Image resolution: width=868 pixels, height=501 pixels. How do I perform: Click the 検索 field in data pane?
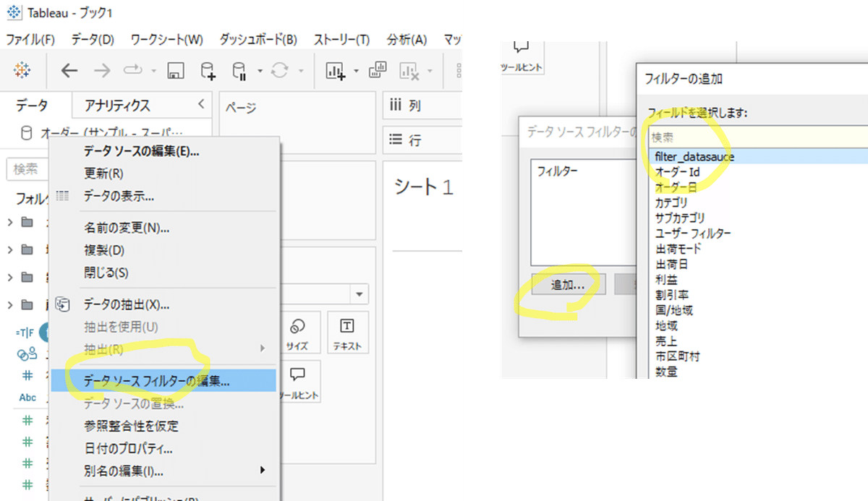[27, 169]
